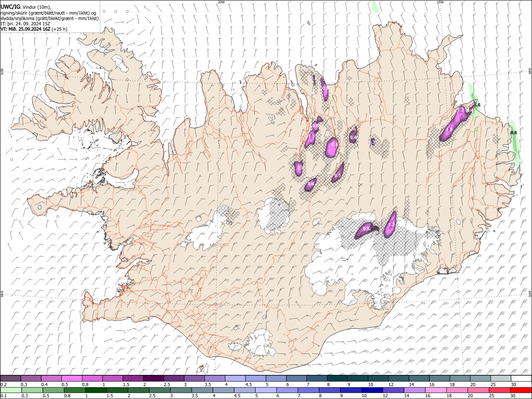Click the black 0.6 label off the east coast
532x399 pixels.
514,133
